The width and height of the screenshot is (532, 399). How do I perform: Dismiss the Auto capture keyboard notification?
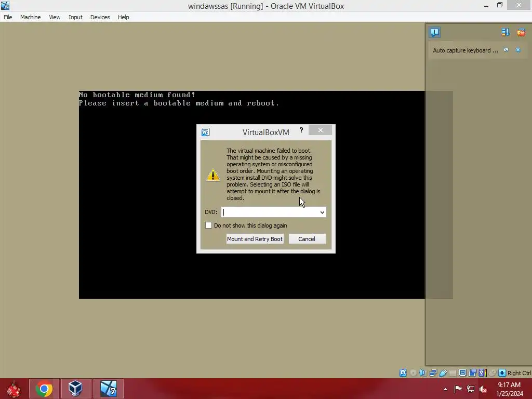tap(518, 50)
